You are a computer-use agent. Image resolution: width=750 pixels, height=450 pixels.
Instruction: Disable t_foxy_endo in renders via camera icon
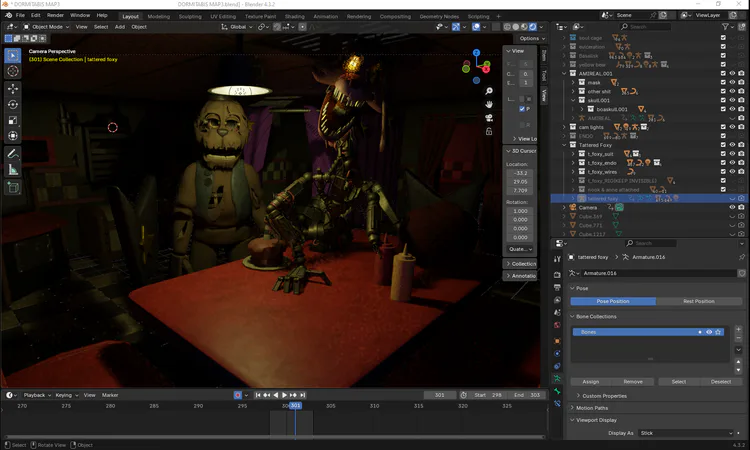[741, 163]
